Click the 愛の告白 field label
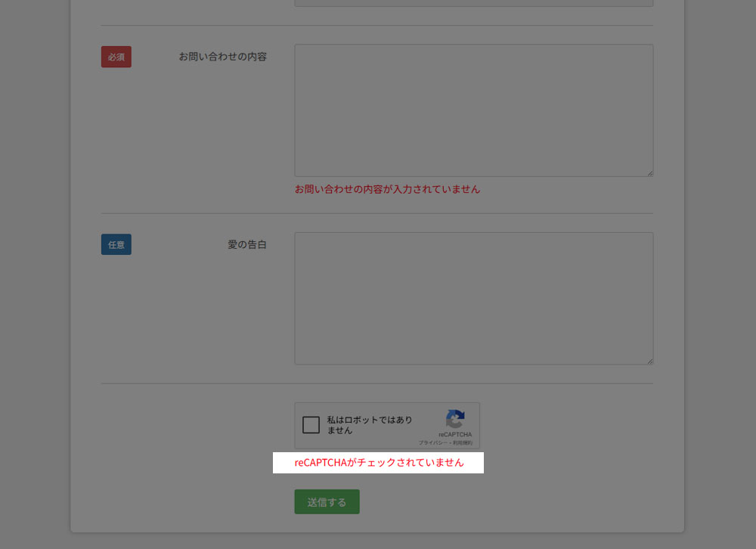756x549 pixels. [x=247, y=244]
